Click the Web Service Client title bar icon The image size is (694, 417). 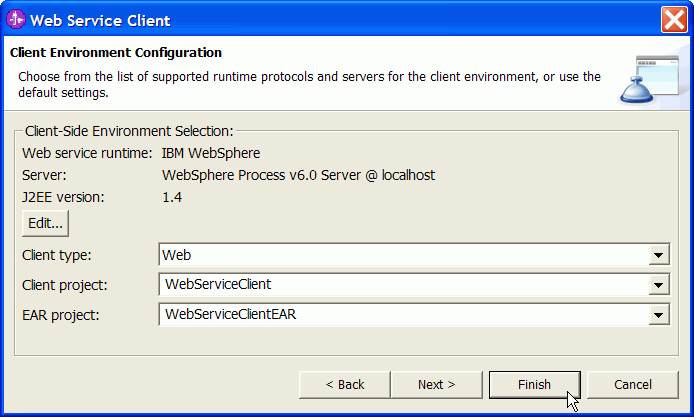(16, 19)
